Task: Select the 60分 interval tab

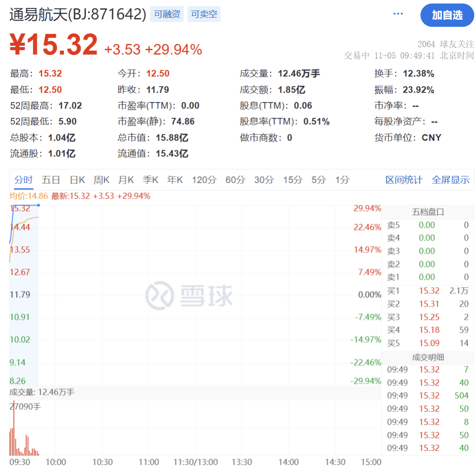Action: click(x=235, y=180)
